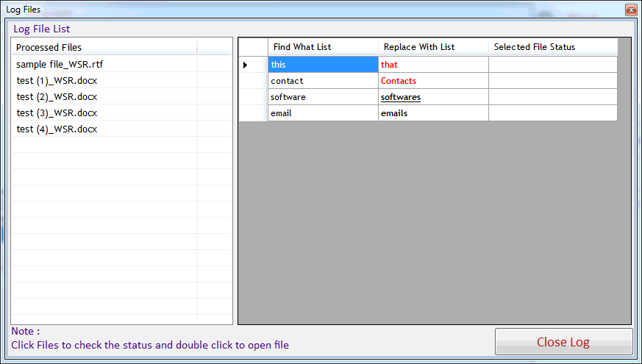Select the 'contact' find cell

[x=323, y=81]
